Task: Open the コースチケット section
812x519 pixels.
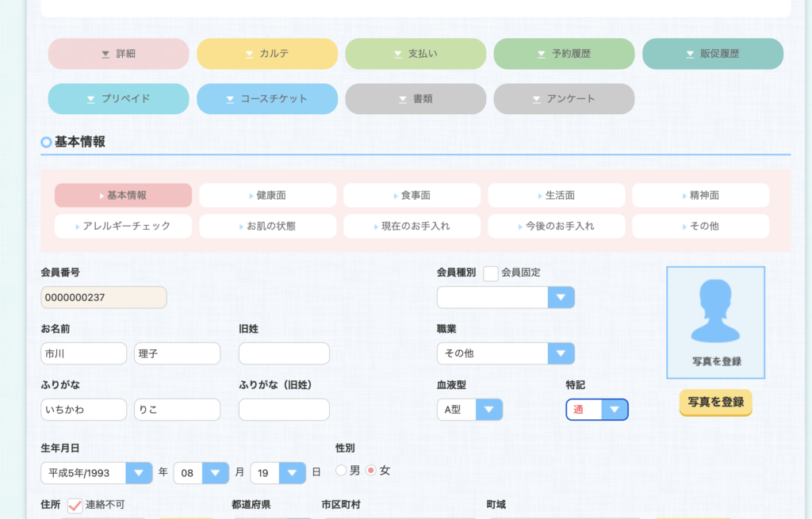Action: 267,99
